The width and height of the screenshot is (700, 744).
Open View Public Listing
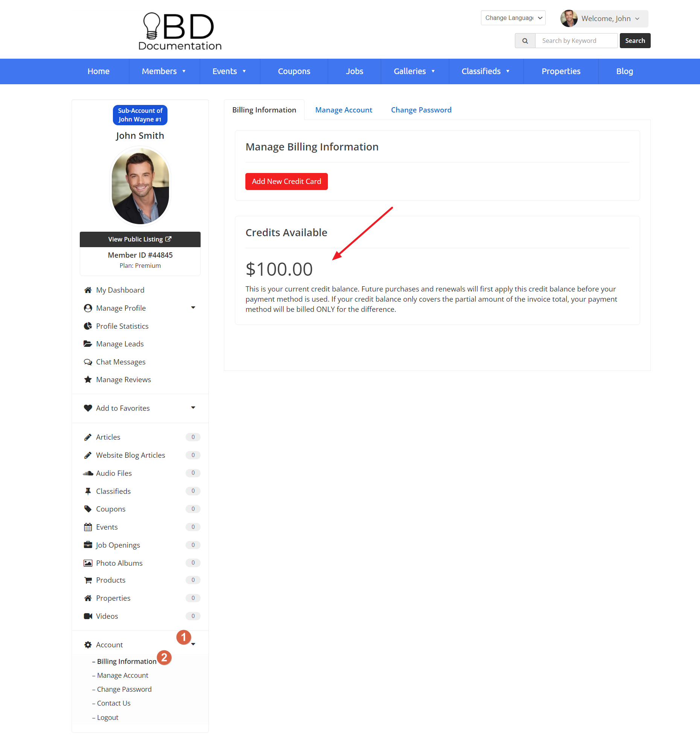(x=140, y=239)
